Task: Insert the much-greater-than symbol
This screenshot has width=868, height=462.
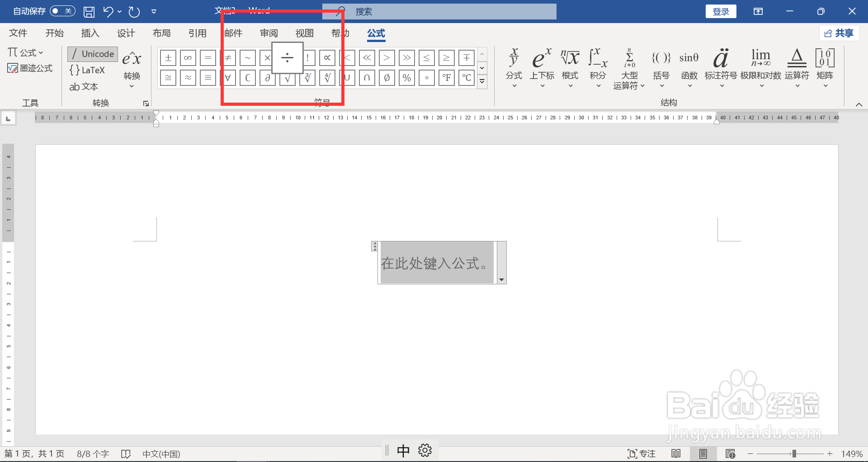Action: 407,58
